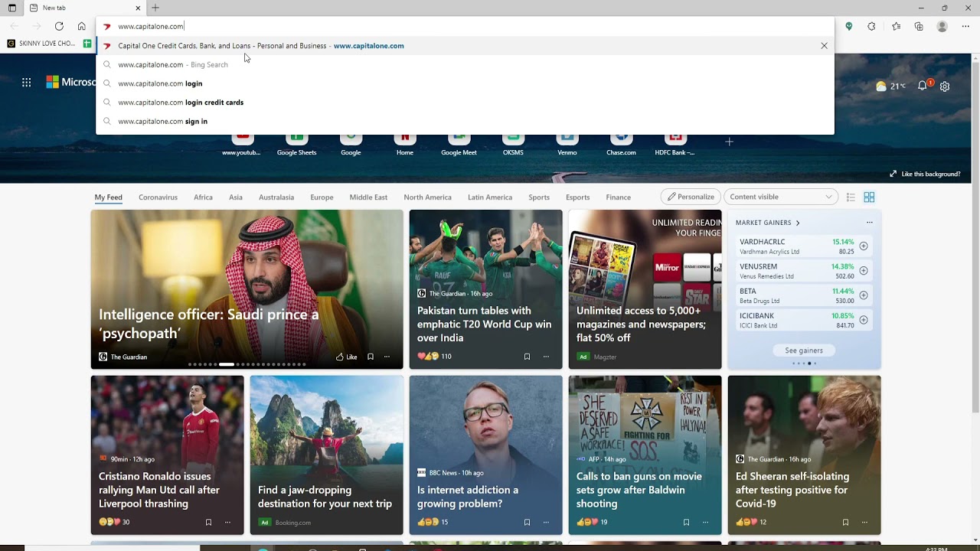
Task: Open the user profile avatar
Action: point(942,26)
